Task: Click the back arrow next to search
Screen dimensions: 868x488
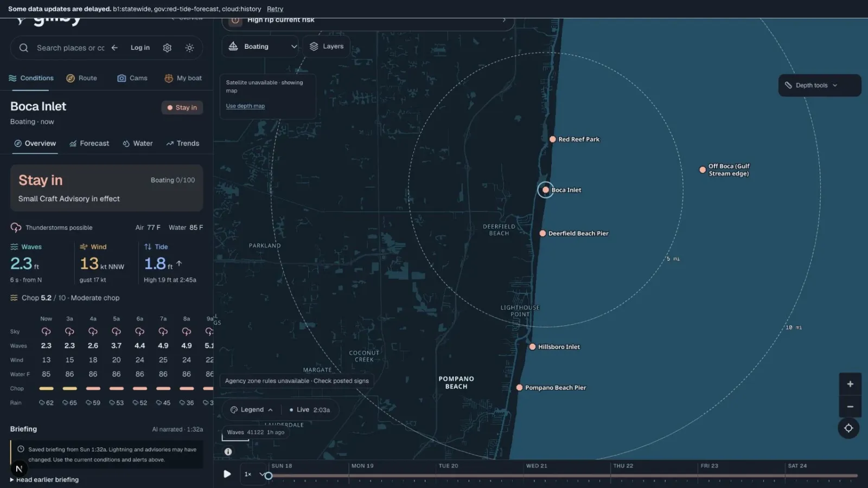Action: pyautogui.click(x=114, y=48)
